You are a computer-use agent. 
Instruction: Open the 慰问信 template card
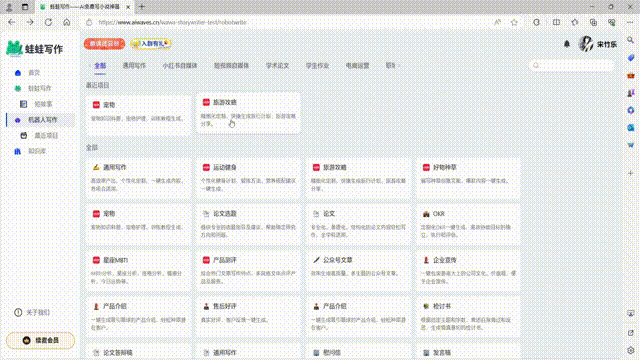[358, 352]
